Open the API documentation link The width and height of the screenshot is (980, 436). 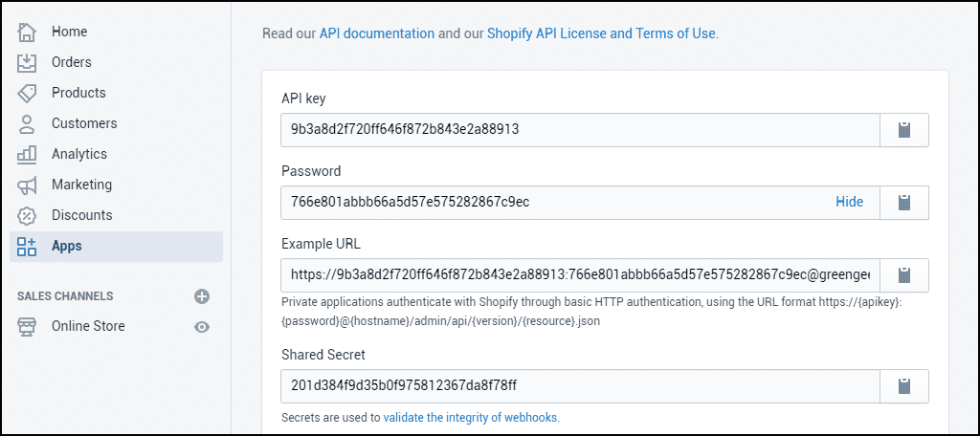point(376,33)
